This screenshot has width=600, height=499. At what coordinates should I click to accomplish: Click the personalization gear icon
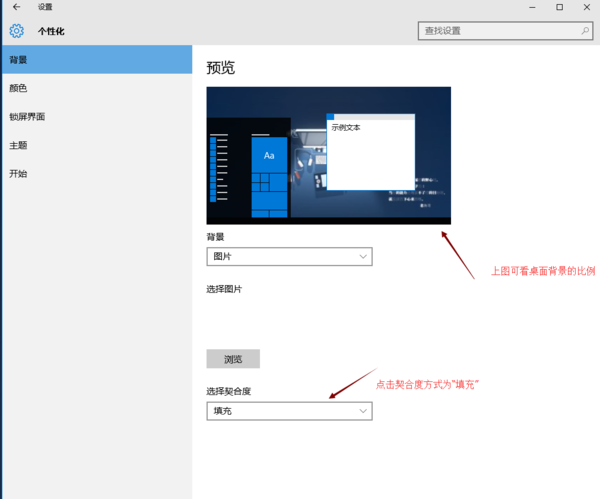click(16, 31)
